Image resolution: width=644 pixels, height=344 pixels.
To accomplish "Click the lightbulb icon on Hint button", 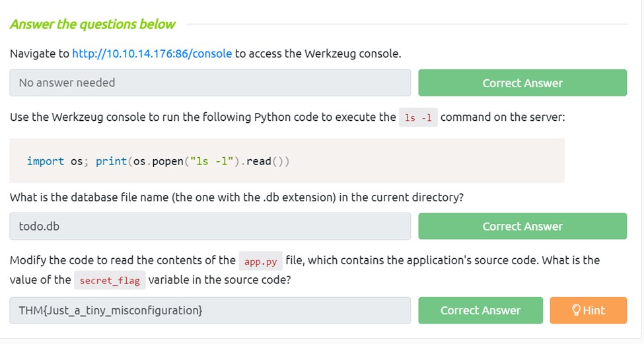I will pyautogui.click(x=576, y=310).
